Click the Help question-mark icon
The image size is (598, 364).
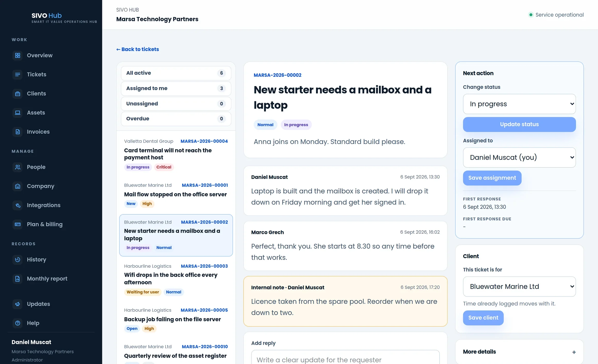point(18,323)
